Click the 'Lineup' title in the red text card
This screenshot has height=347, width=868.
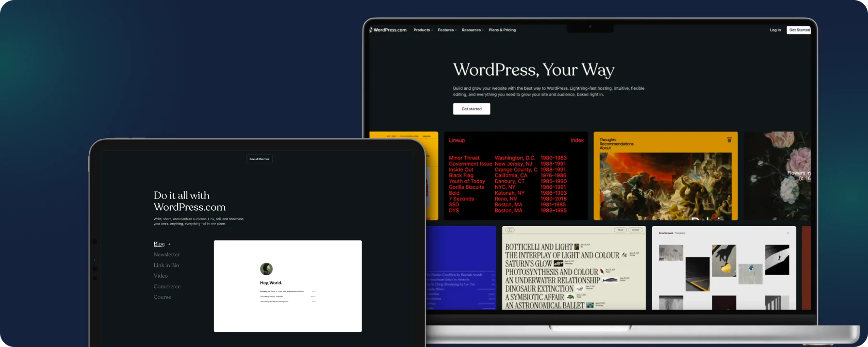point(457,140)
